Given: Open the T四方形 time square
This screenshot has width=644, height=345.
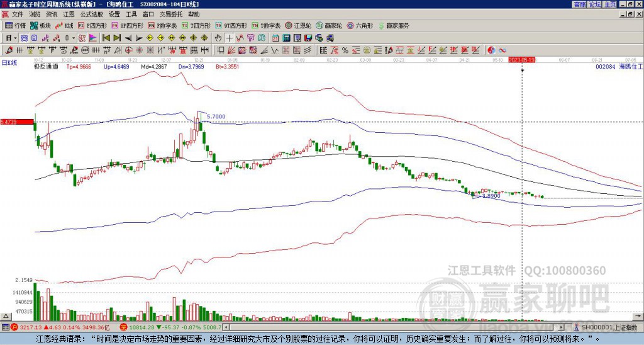Looking at the screenshot, I should [x=196, y=25].
